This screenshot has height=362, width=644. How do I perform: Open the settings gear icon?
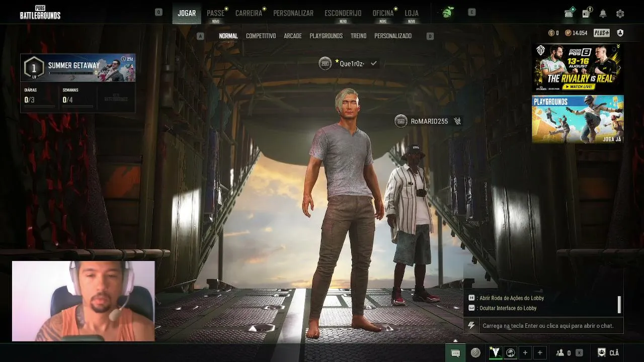[620, 14]
